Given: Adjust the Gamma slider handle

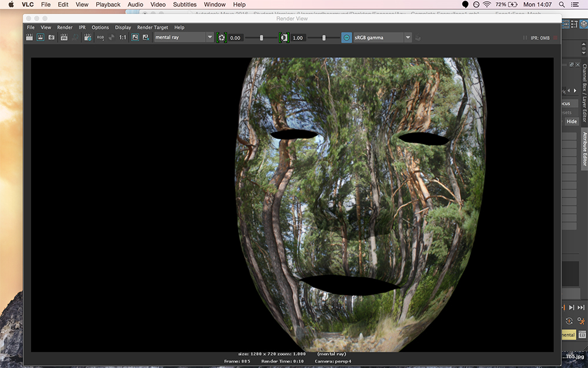Looking at the screenshot, I should [323, 38].
